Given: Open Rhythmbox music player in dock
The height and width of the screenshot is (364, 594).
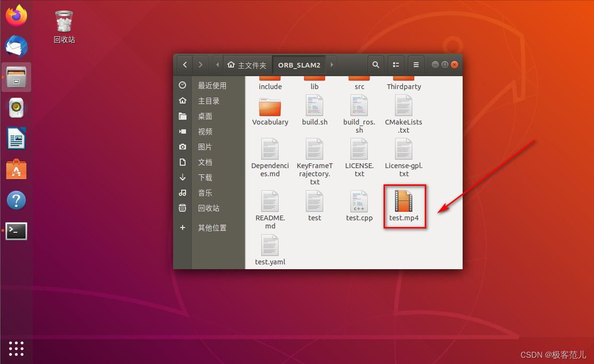Looking at the screenshot, I should coord(16,108).
